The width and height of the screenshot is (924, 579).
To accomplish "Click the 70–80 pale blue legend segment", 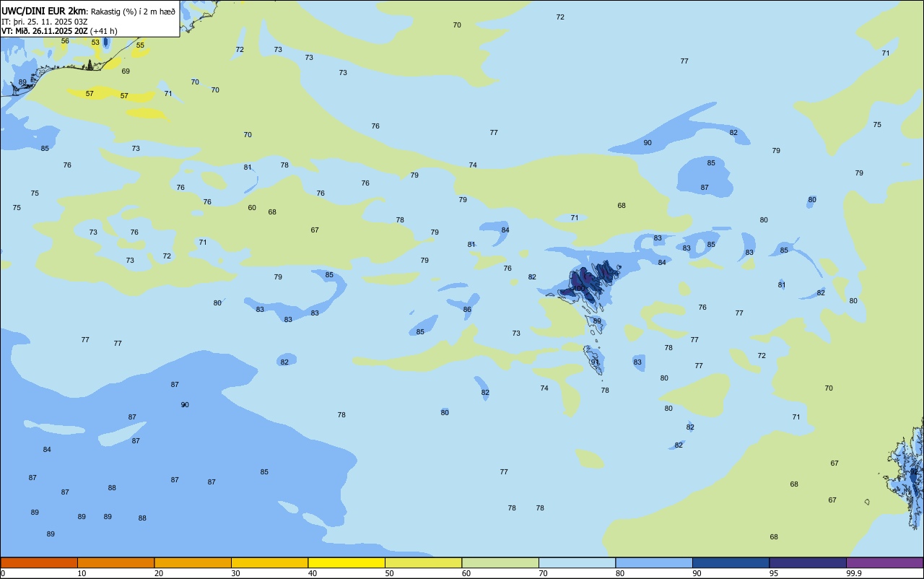I will tap(577, 562).
